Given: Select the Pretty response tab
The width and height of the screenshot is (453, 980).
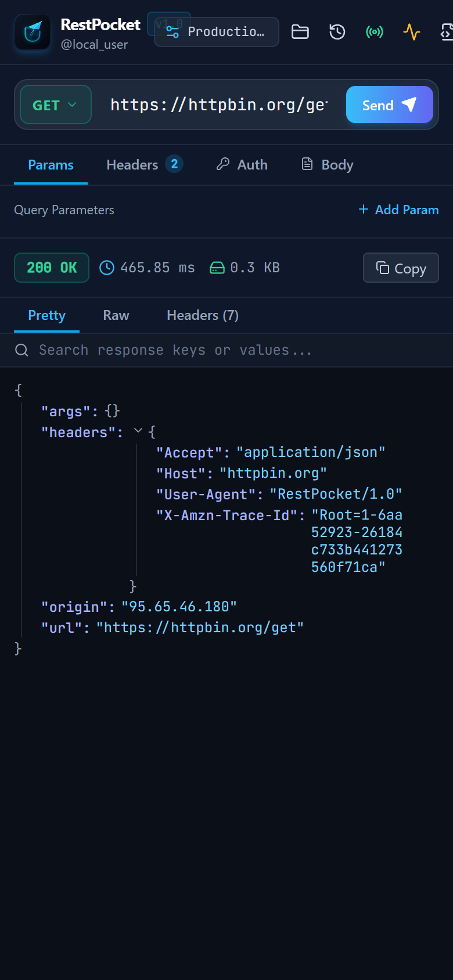Looking at the screenshot, I should pyautogui.click(x=46, y=315).
